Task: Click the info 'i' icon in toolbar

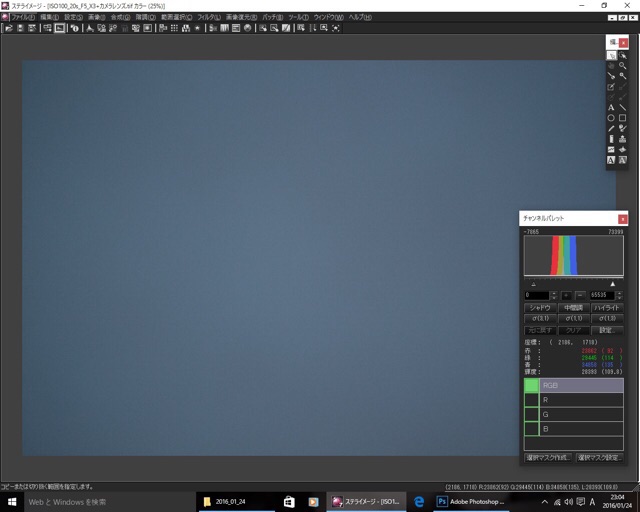Action: (75, 28)
